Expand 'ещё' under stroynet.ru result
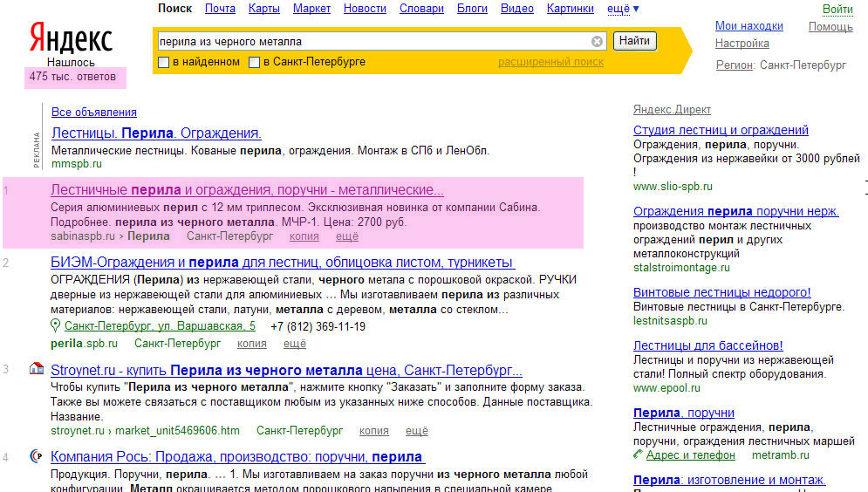Screen dimensions: 868x492 [417, 431]
